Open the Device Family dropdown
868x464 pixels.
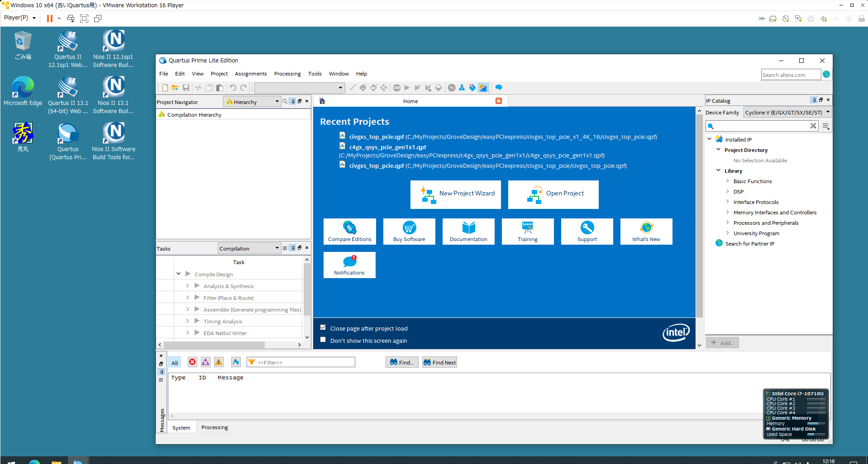click(x=787, y=112)
